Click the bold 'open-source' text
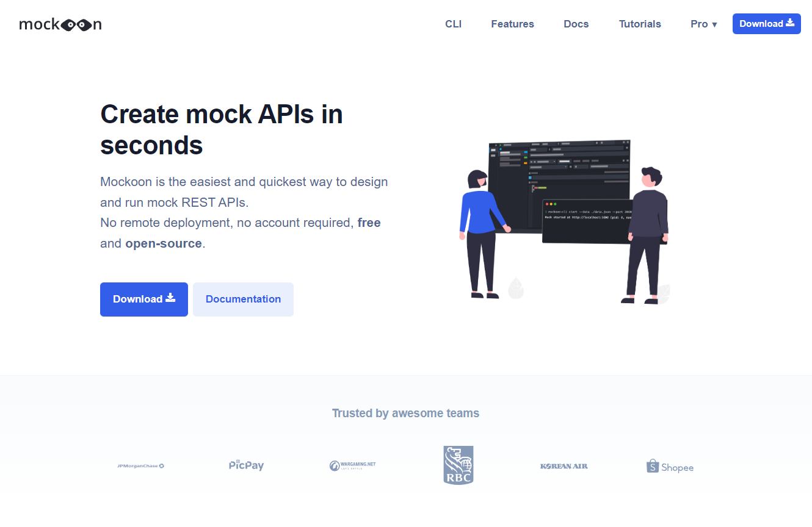Viewport: 812px width, 527px height. [164, 243]
